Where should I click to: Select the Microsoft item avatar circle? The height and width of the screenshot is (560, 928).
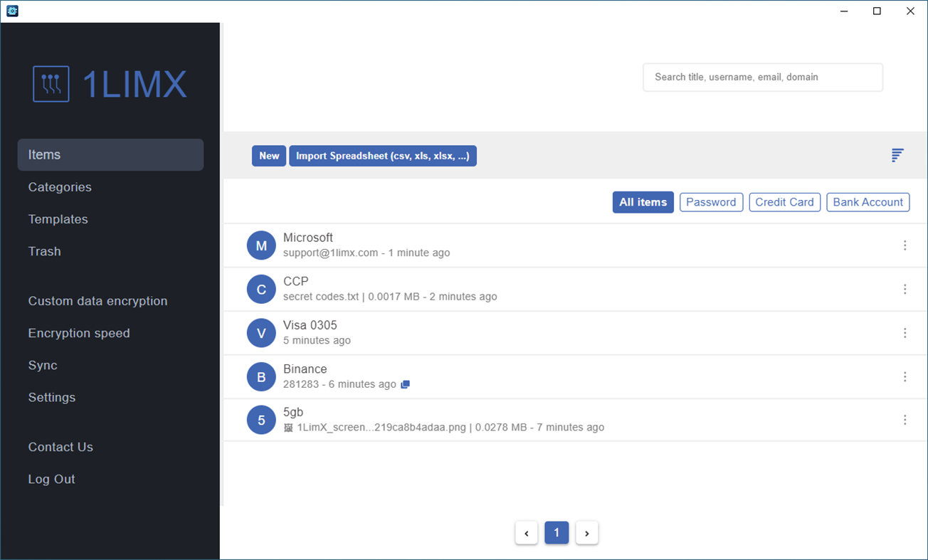click(x=261, y=245)
